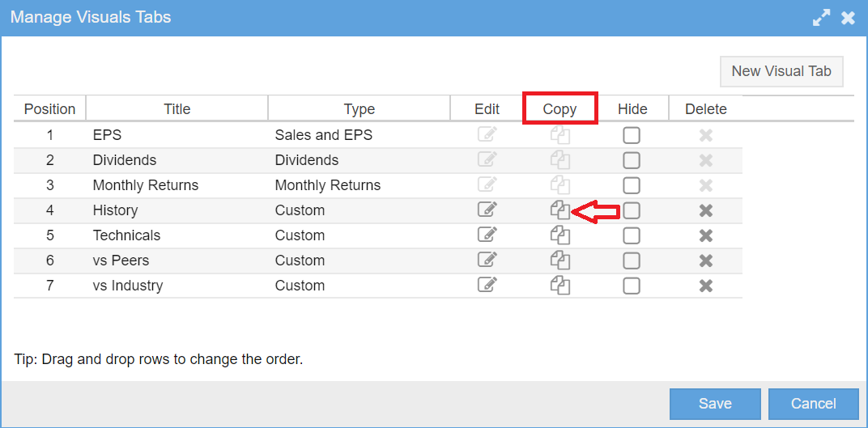Copy the vs Peers tab
Screen dimensions: 868x428
click(x=560, y=260)
